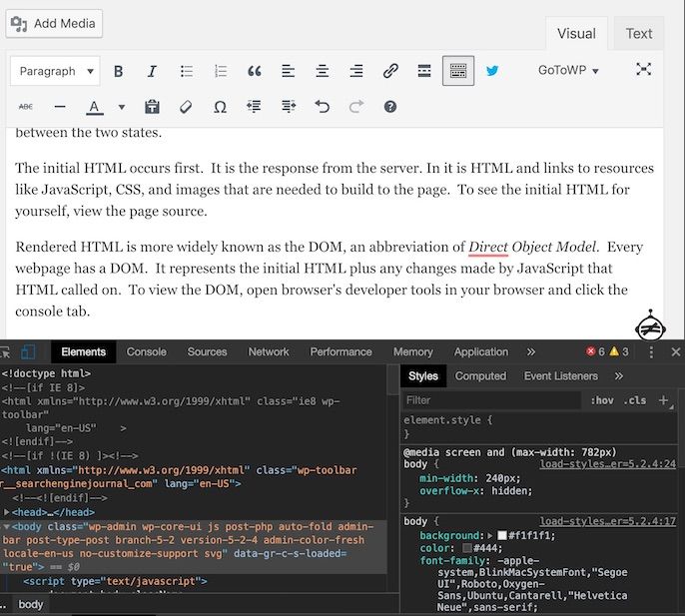Enter distraction-free fullscreen mode
This screenshot has width=685, height=616.
643,69
